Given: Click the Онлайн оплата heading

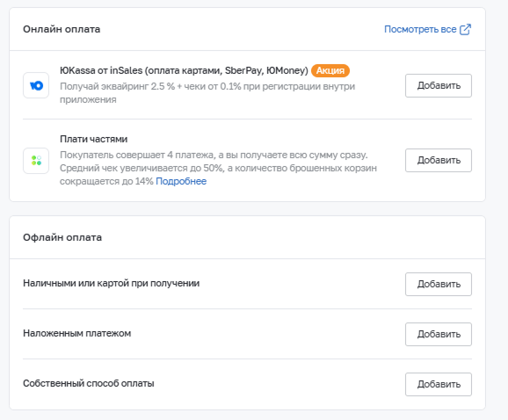Looking at the screenshot, I should click(x=62, y=29).
